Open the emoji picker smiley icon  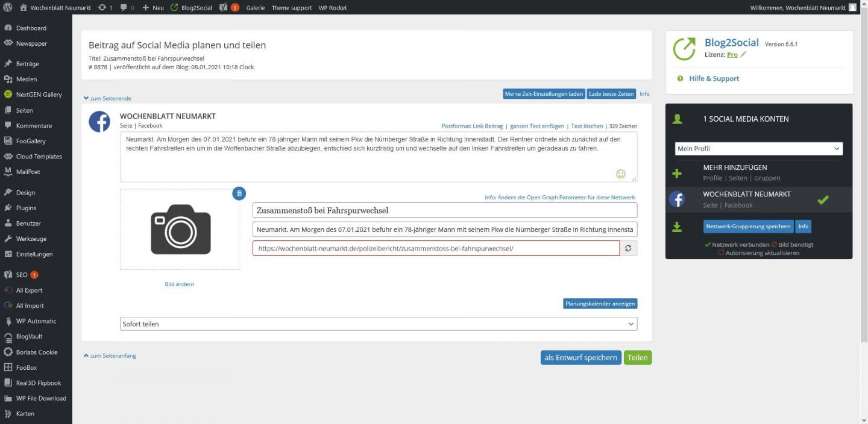pyautogui.click(x=620, y=174)
